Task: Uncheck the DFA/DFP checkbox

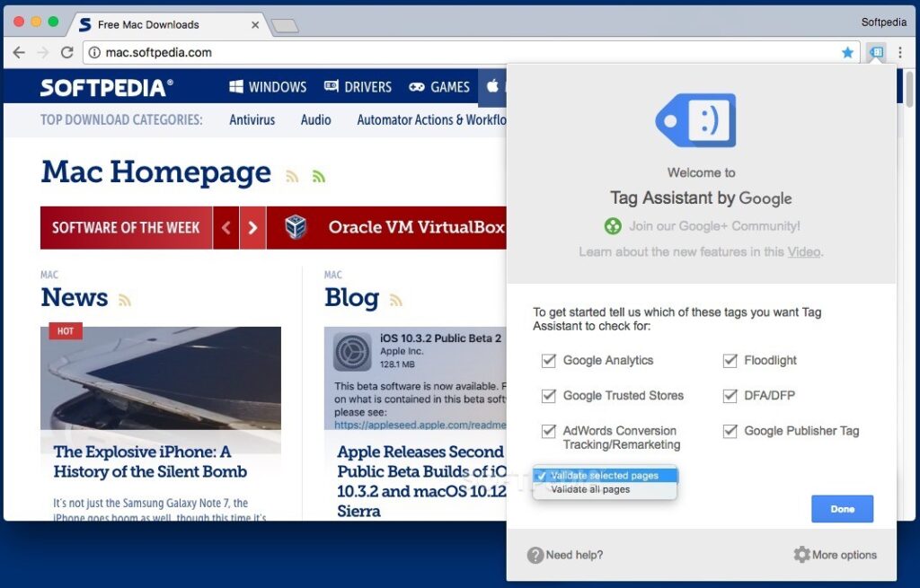Action: 730,396
